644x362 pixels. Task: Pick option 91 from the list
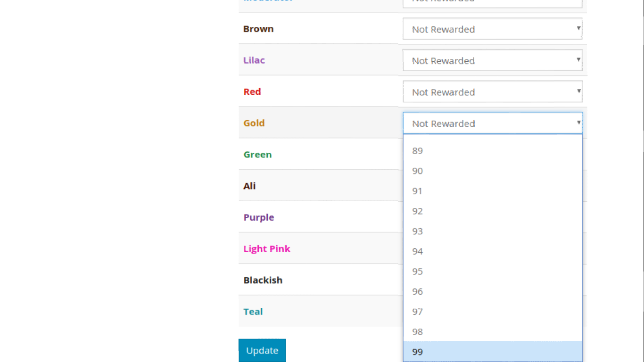(492, 191)
